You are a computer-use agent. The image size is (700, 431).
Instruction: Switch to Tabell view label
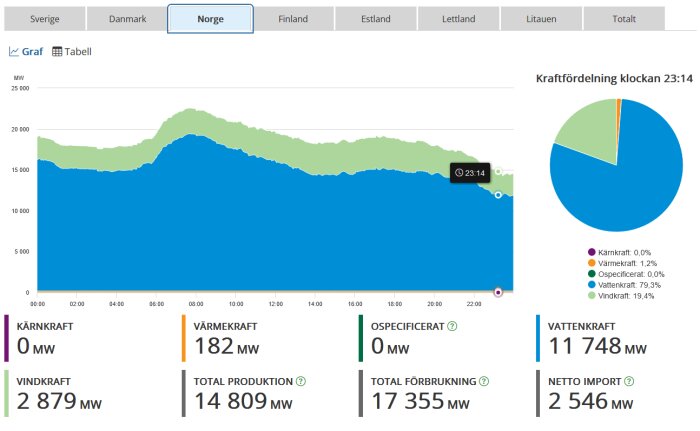click(x=78, y=52)
